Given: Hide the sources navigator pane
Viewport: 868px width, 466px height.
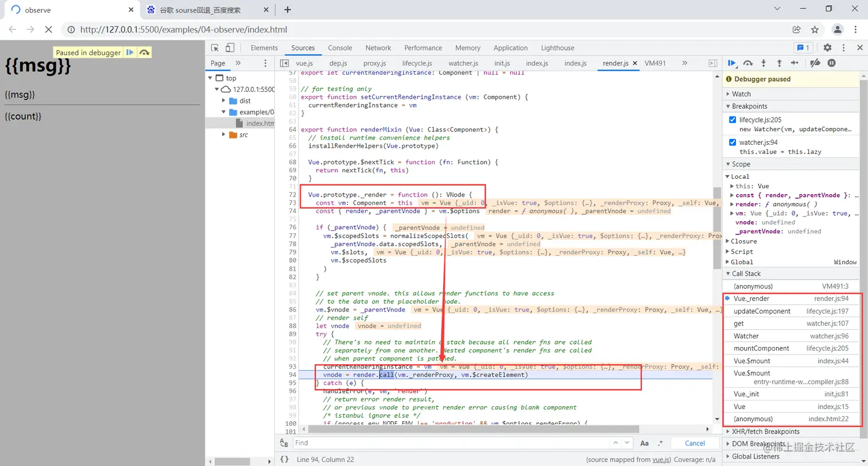Looking at the screenshot, I should (284, 63).
